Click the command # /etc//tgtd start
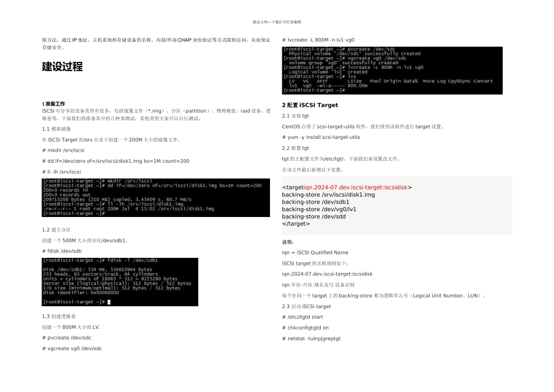The width and height of the screenshot is (554, 392). tap(303, 317)
